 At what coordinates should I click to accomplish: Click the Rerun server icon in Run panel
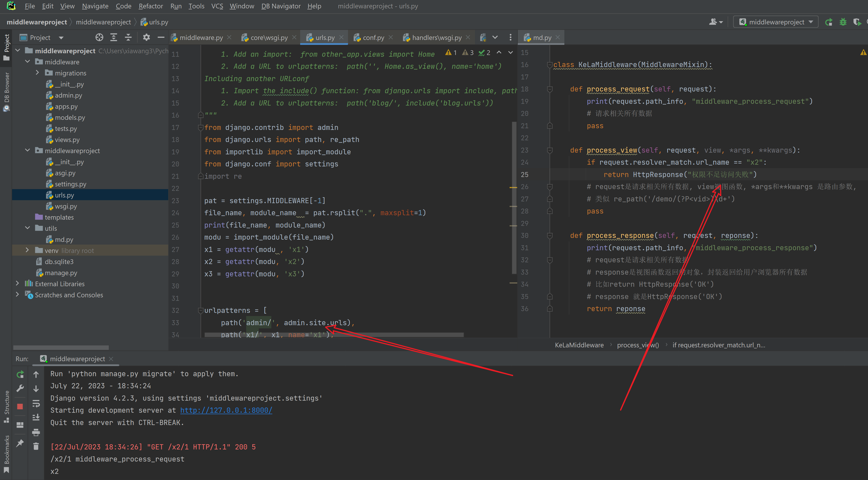[20, 374]
